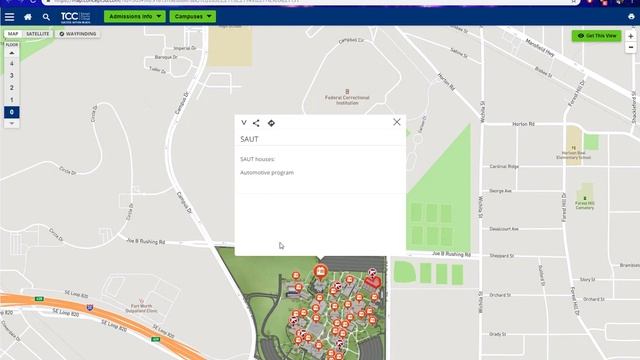The height and width of the screenshot is (360, 640).
Task: Click the George Ave road label
Action: tap(500, 191)
